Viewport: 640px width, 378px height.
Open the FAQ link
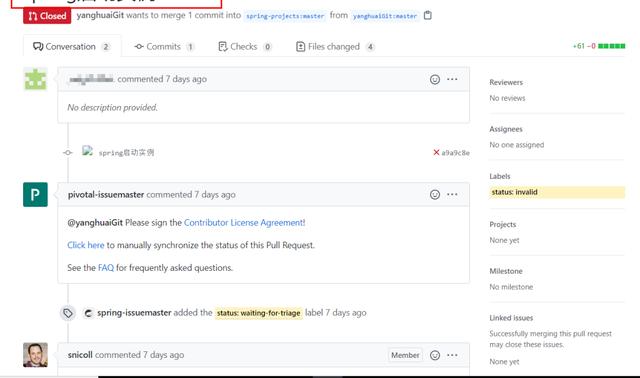[106, 268]
